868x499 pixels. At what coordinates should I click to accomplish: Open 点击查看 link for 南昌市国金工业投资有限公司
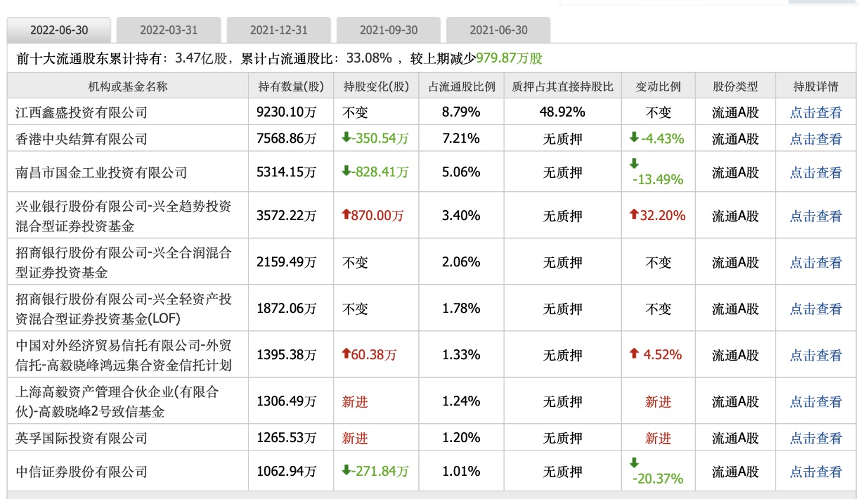(816, 173)
